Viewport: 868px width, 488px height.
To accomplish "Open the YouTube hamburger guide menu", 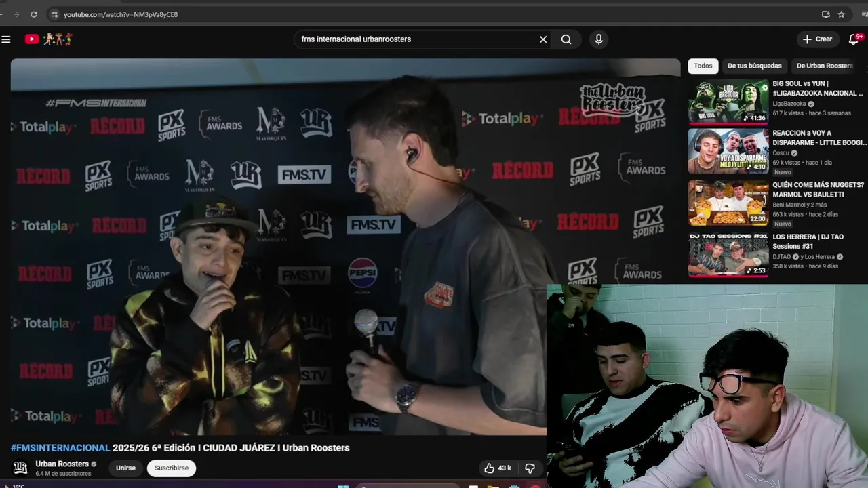I will pos(6,39).
